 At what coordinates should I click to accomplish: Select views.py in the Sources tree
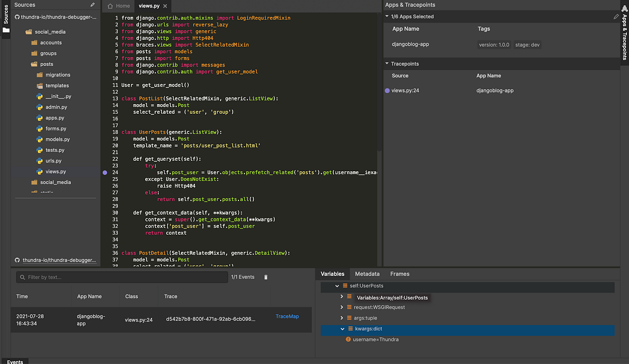point(56,171)
